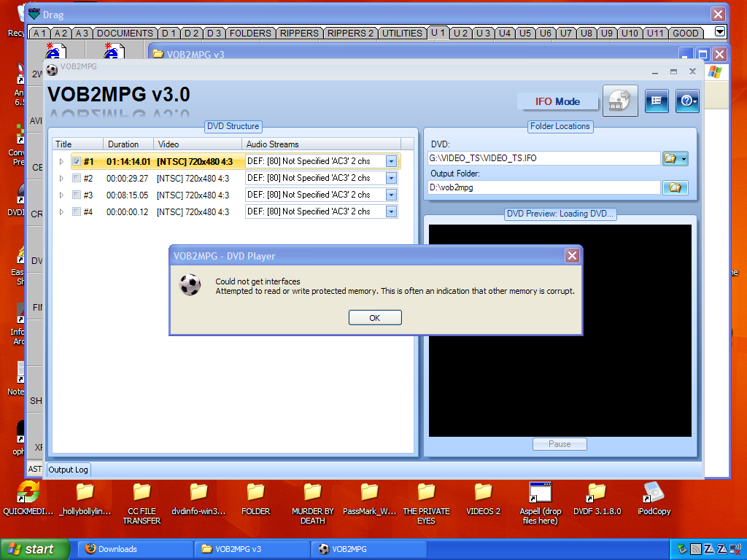Click the Duration column header
The width and height of the screenshot is (747, 560).
(128, 144)
